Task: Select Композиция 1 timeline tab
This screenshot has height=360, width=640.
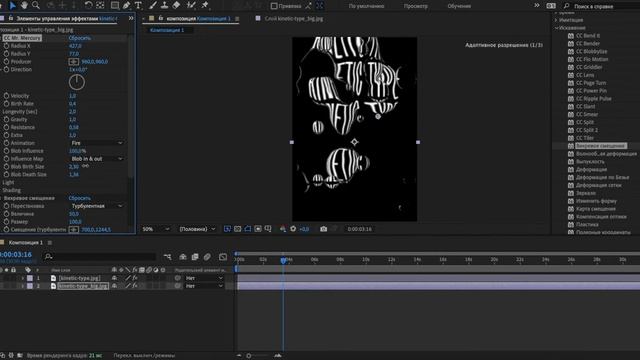Action: point(25,242)
